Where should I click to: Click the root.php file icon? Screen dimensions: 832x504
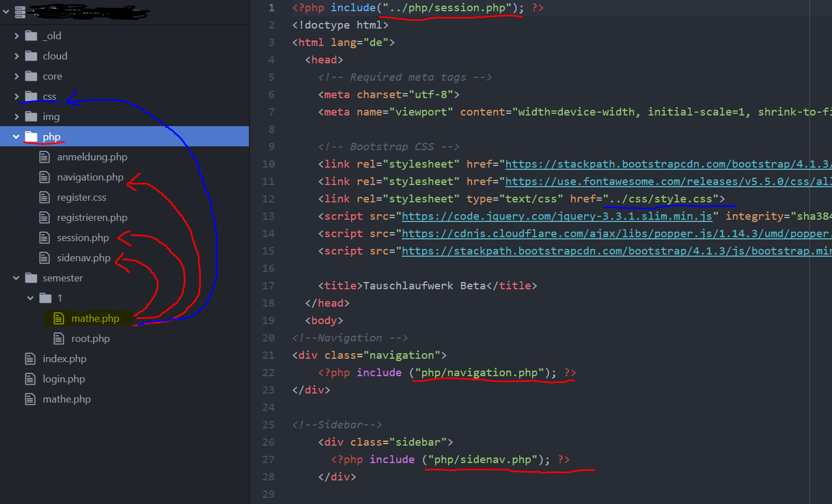tap(59, 339)
